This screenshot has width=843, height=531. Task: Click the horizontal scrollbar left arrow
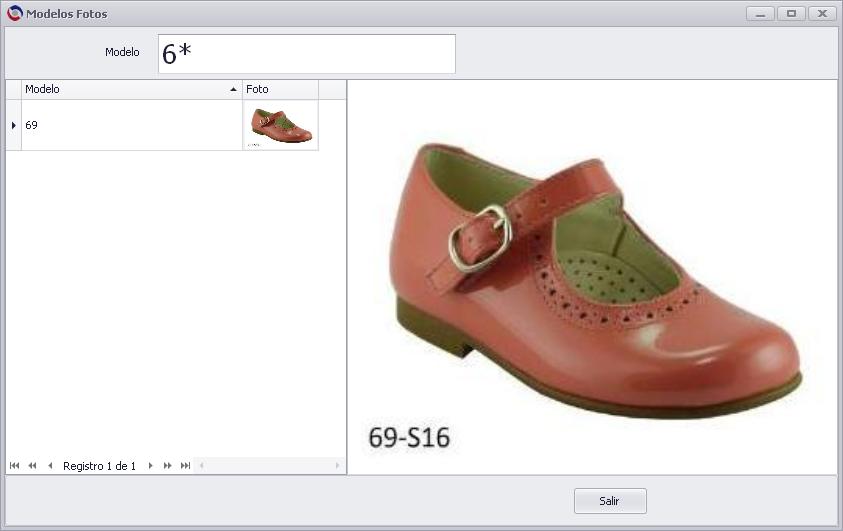202,465
